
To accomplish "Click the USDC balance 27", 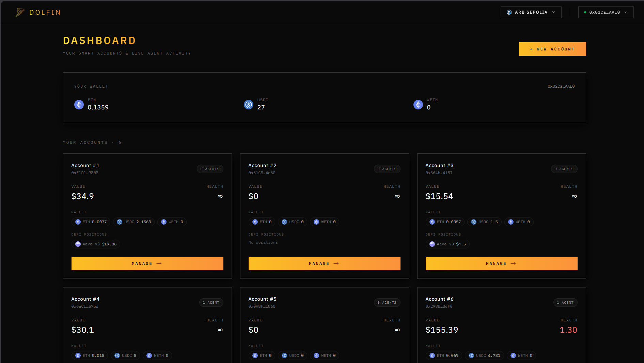I will (261, 107).
